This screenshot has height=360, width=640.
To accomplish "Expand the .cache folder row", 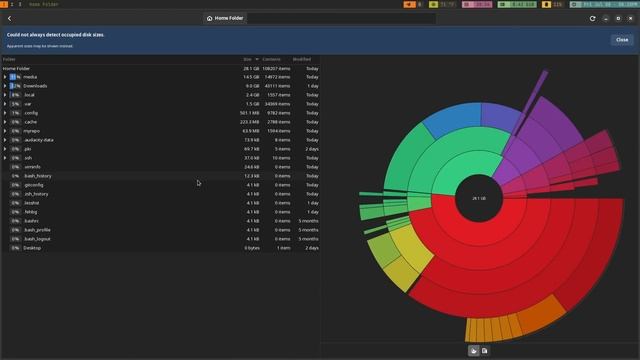I will 5,122.
